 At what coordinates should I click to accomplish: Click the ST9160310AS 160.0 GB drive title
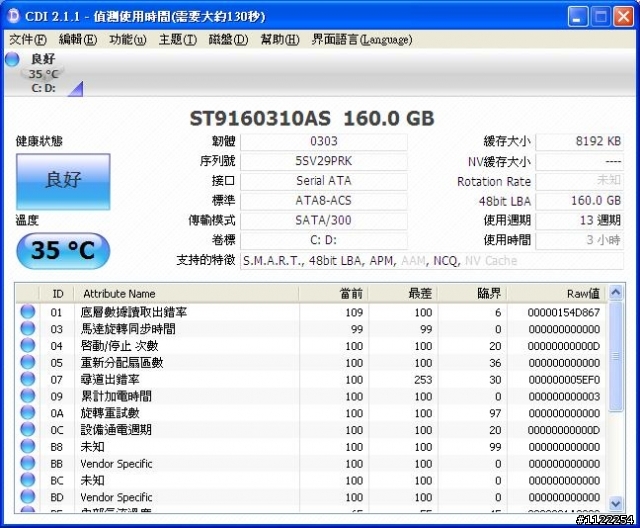click(312, 119)
